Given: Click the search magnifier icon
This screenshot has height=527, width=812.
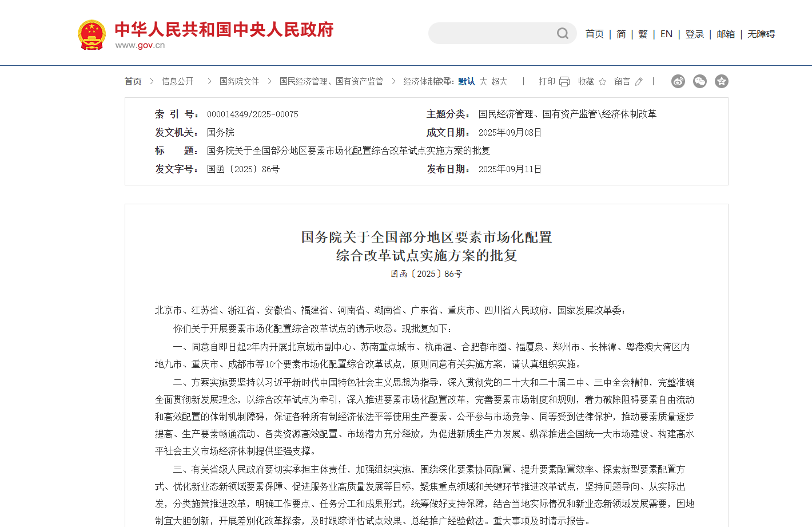Looking at the screenshot, I should pos(563,34).
